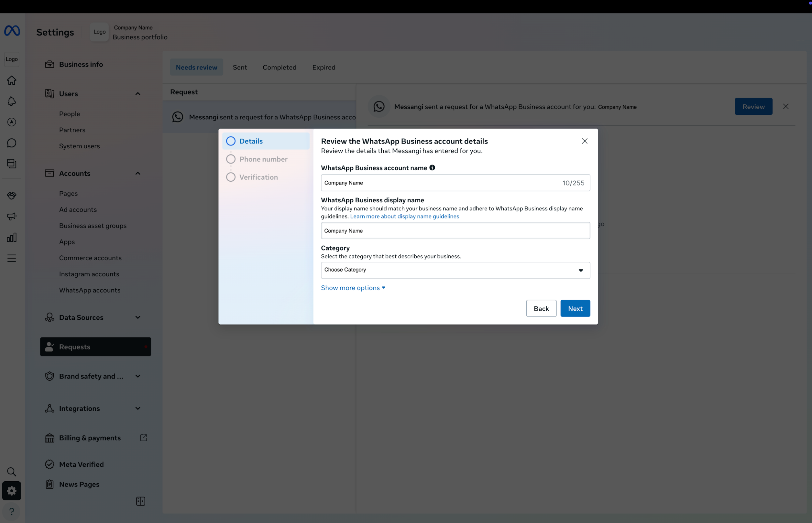Click the WhatsApp Business display name field
Image resolution: width=812 pixels, height=523 pixels.
(x=455, y=230)
